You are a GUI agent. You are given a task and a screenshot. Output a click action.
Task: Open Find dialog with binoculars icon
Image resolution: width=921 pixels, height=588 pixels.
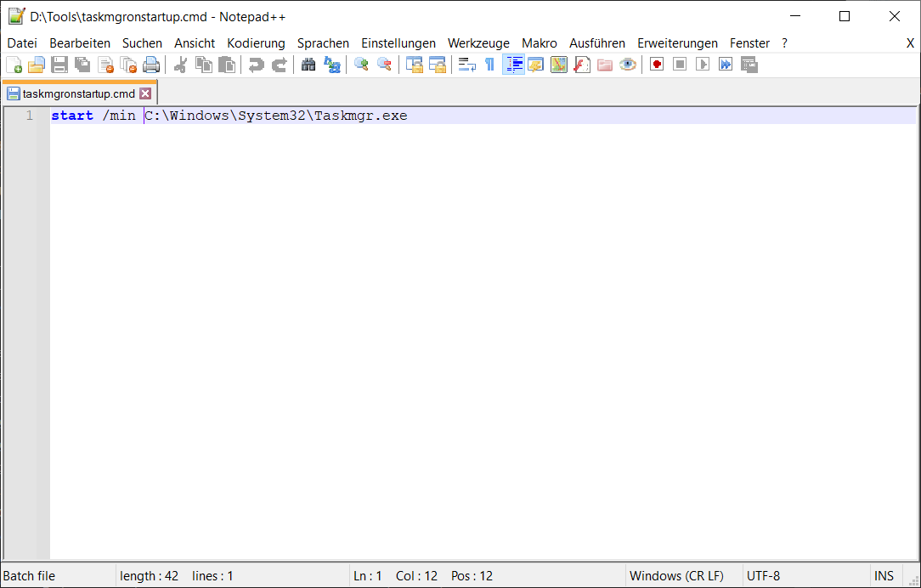click(x=308, y=65)
